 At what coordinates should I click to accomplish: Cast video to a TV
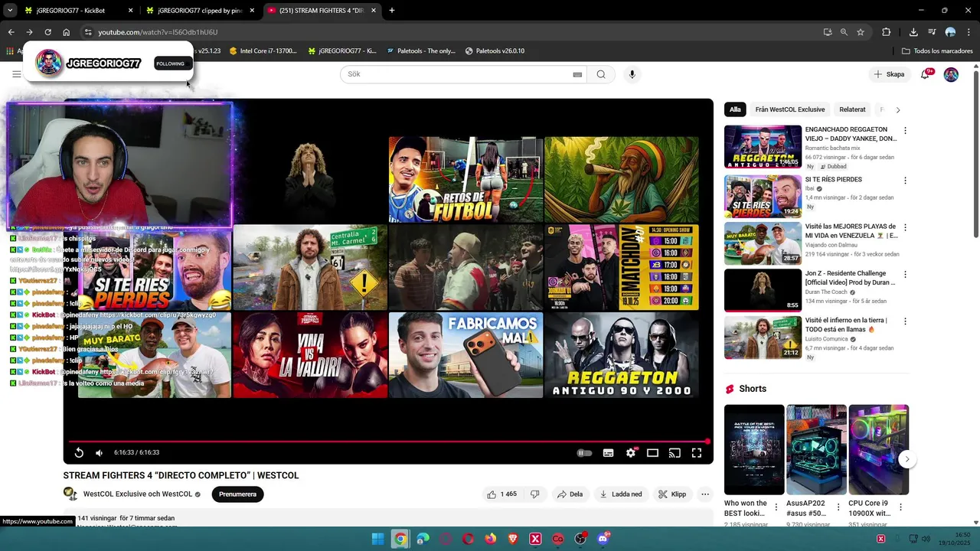(675, 452)
